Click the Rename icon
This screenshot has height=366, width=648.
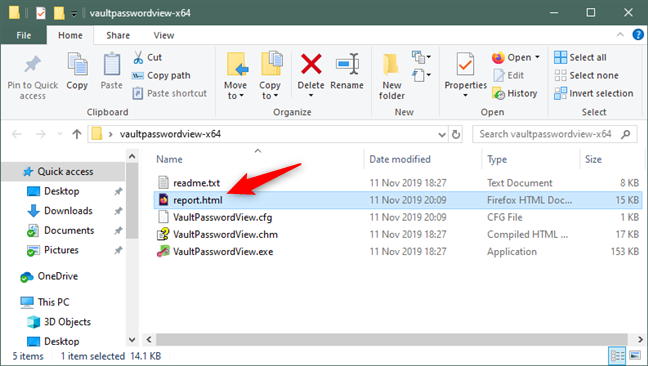tap(347, 64)
